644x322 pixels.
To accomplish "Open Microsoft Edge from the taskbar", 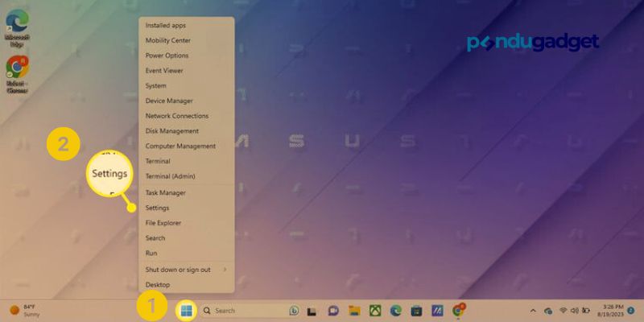I will (x=396, y=311).
